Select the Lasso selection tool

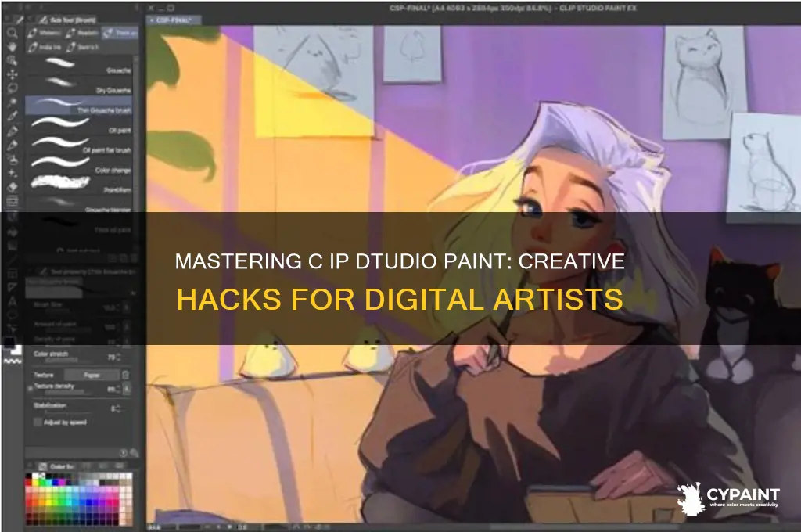tap(13, 88)
